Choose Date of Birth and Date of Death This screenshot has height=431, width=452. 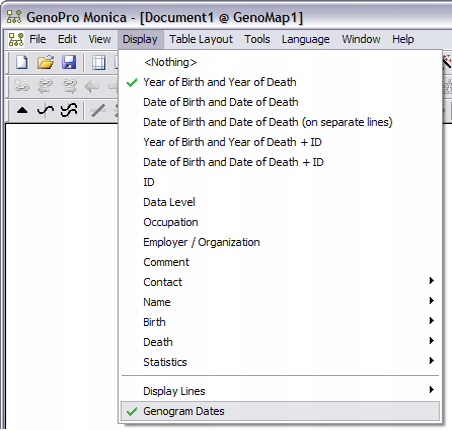tap(280, 102)
